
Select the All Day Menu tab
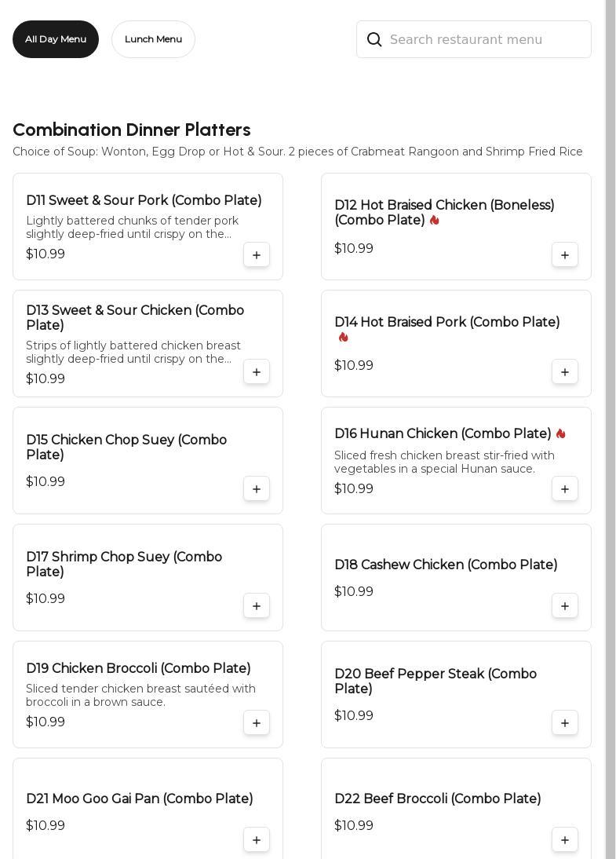click(x=56, y=39)
